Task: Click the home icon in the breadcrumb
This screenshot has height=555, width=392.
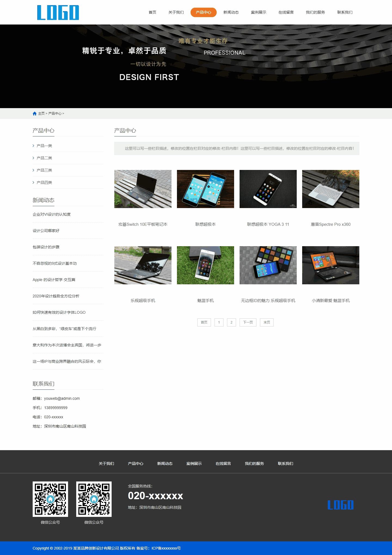Action: click(35, 114)
